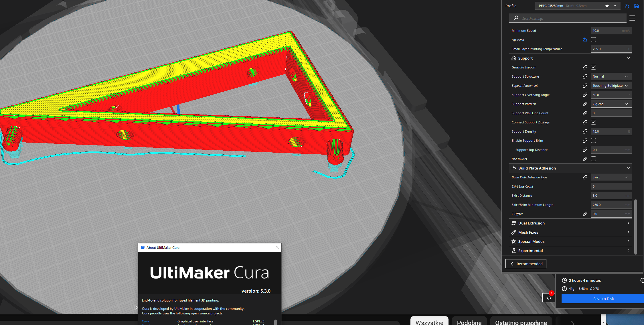
Task: Click link icon beside Support Density
Action: (585, 131)
